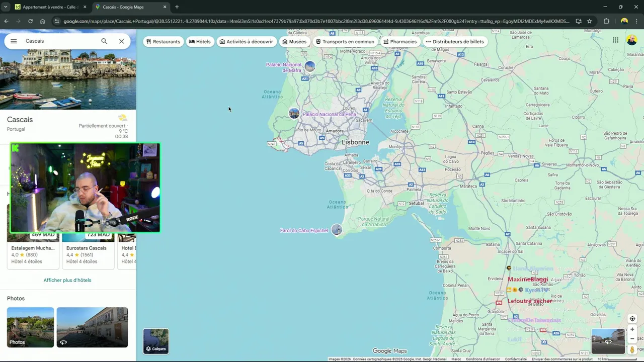The height and width of the screenshot is (362, 644).
Task: Click the Palácio Nacional de Mafra marker
Action: (x=310, y=66)
